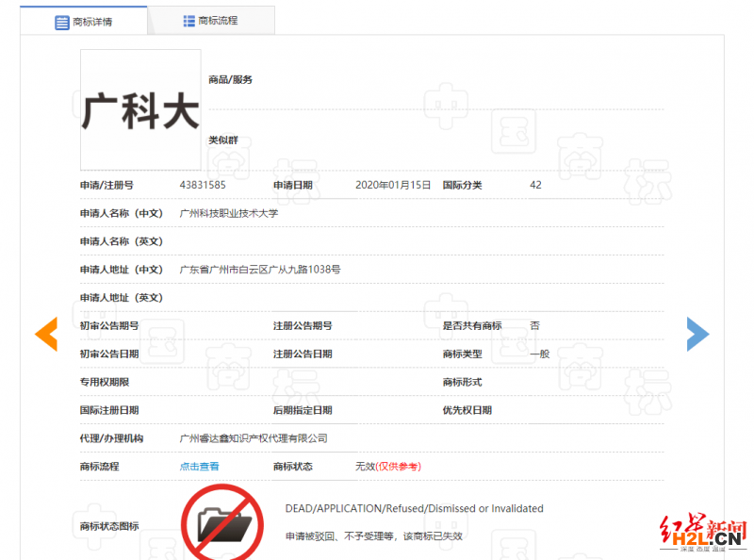
Task: Switch to the 商标流程 tab
Action: coord(211,20)
